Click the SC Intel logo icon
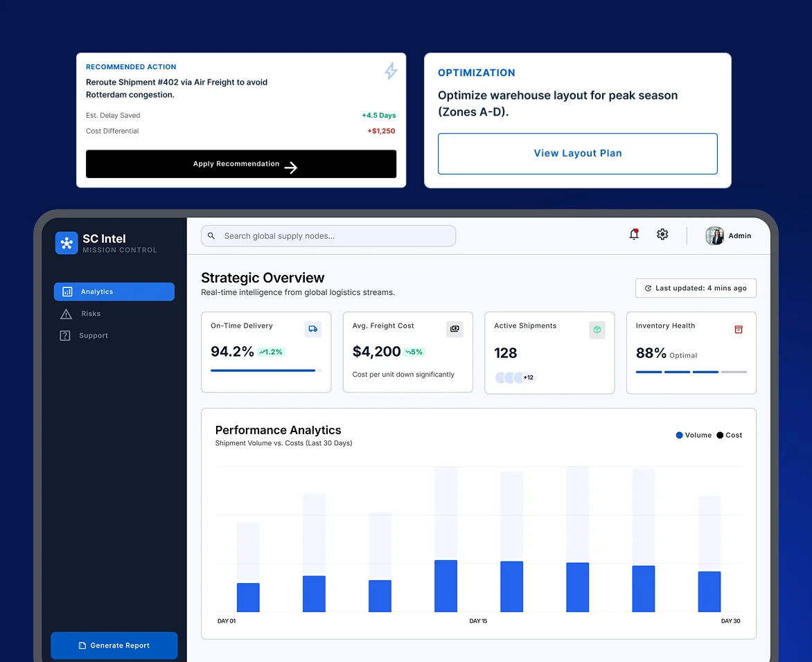 [67, 243]
